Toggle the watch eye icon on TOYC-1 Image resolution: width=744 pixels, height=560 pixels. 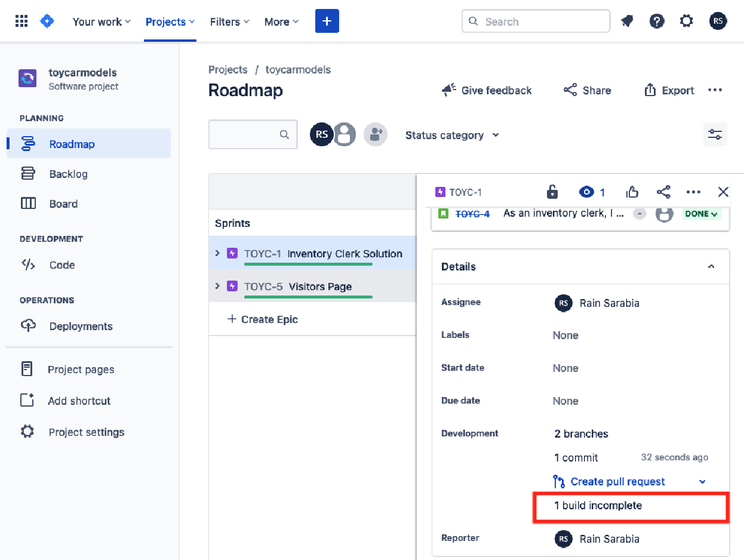pos(587,192)
